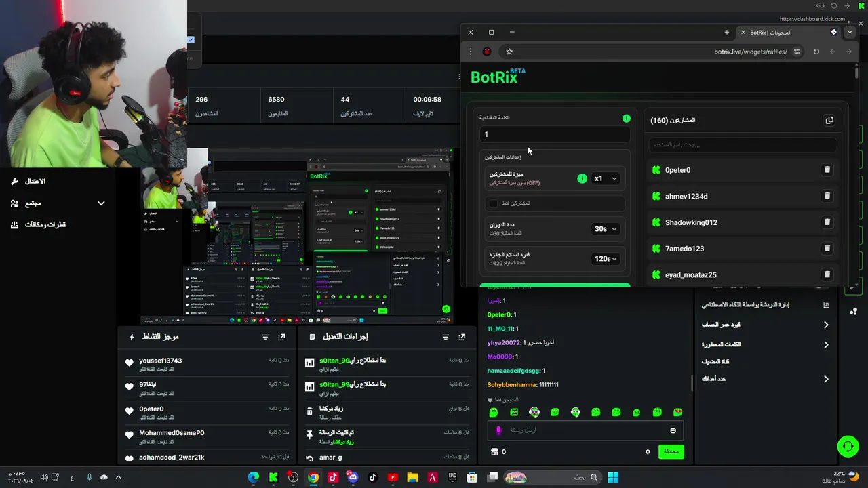Remove ahmev1234d with its trash icon

(827, 196)
